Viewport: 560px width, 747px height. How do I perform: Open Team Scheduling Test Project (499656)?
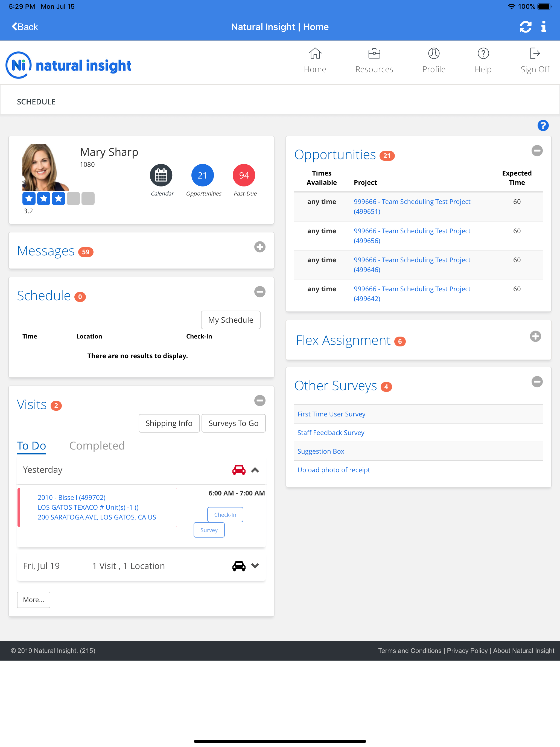[412, 236]
